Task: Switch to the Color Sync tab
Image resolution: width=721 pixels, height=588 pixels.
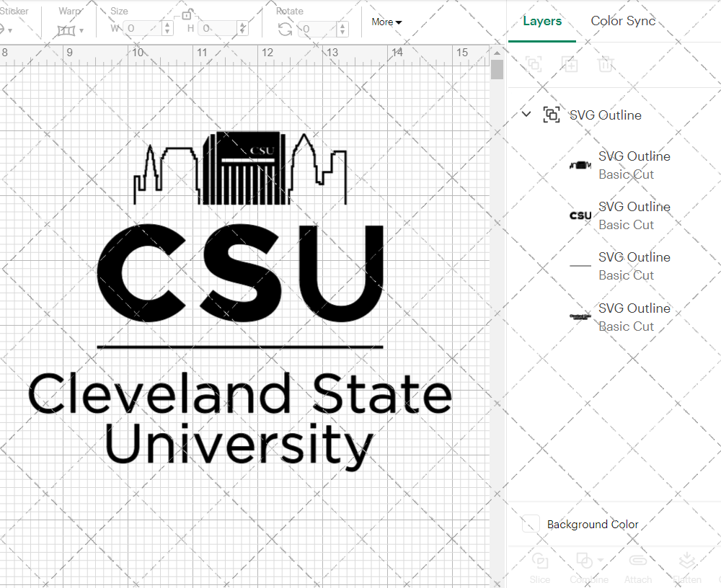Action: coord(623,21)
